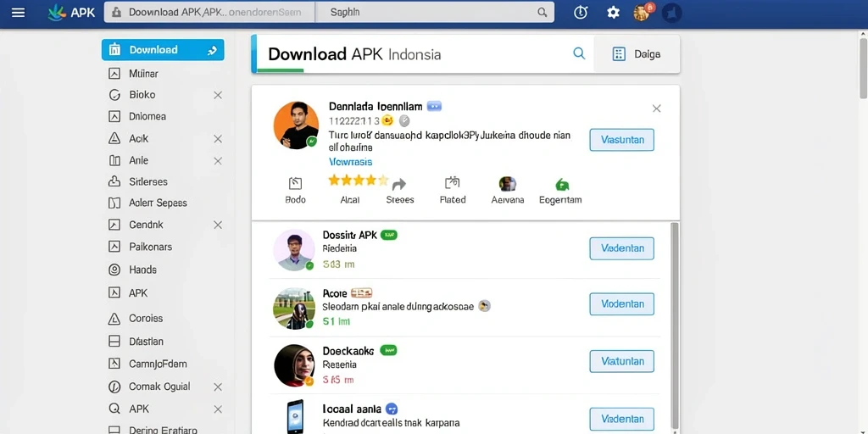Click the Aervana avatar icon
This screenshot has height=434, width=868.
click(x=507, y=184)
